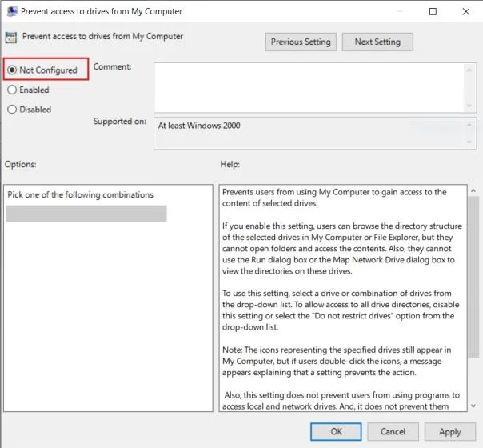Click Comment box scroll up arrow

(469, 70)
